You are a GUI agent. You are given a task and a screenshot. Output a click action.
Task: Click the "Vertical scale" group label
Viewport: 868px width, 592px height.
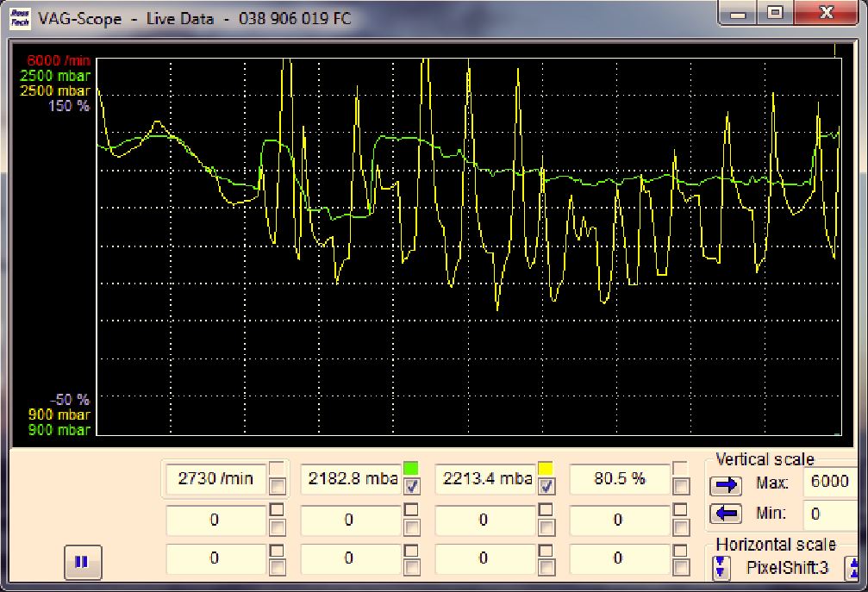pyautogui.click(x=765, y=459)
